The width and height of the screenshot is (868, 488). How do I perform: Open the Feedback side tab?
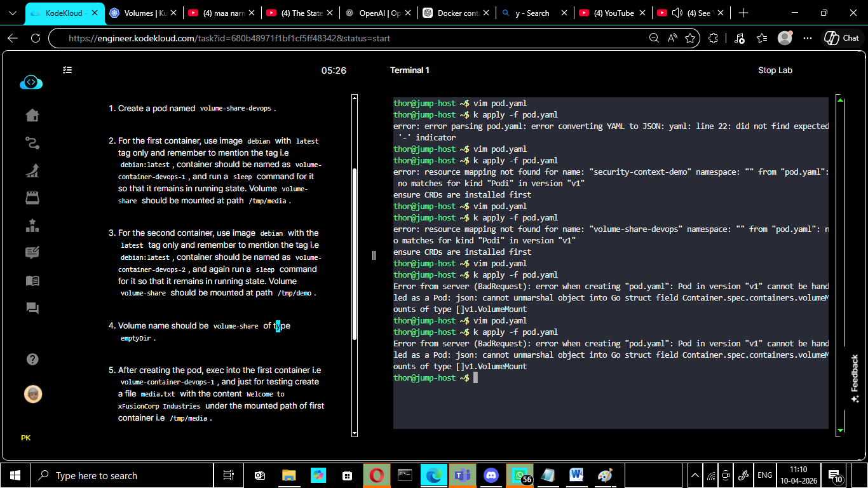click(855, 379)
